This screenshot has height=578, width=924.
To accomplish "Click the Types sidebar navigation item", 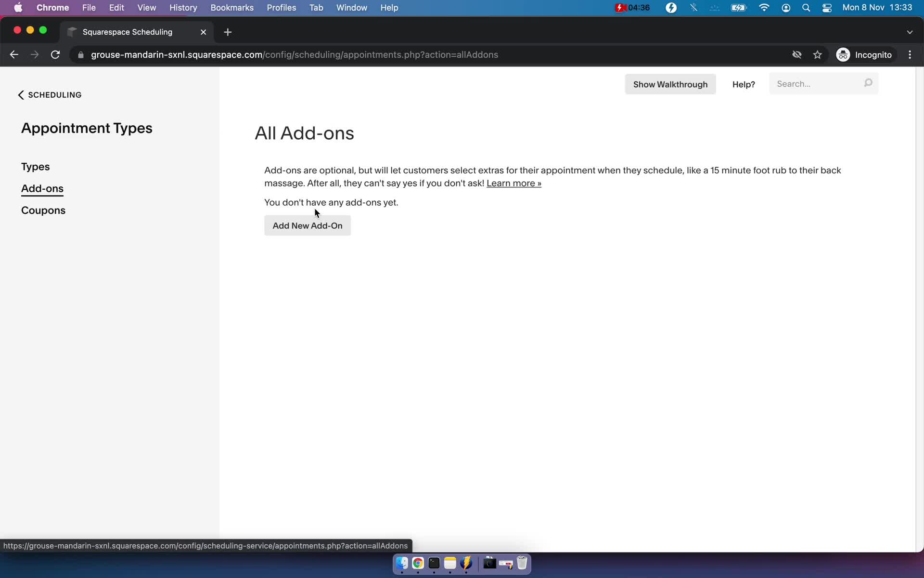I will pyautogui.click(x=35, y=167).
